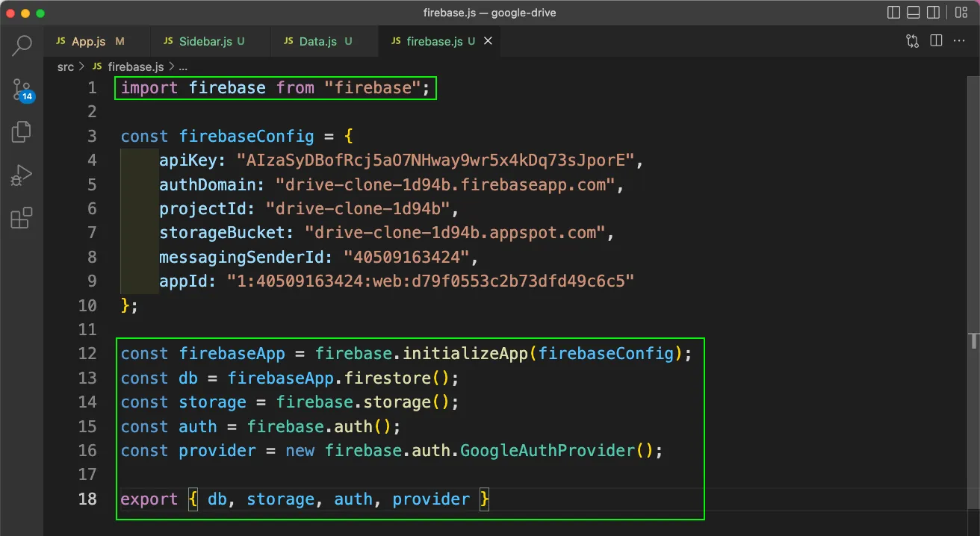The image size is (980, 536).
Task: Click the src breadcrumb folder
Action: [66, 66]
